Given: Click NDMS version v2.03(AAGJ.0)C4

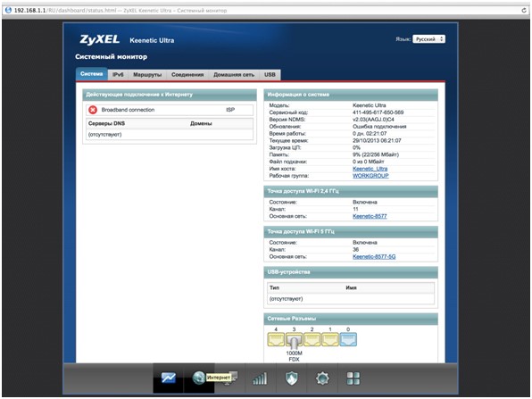Looking at the screenshot, I should 373,120.
